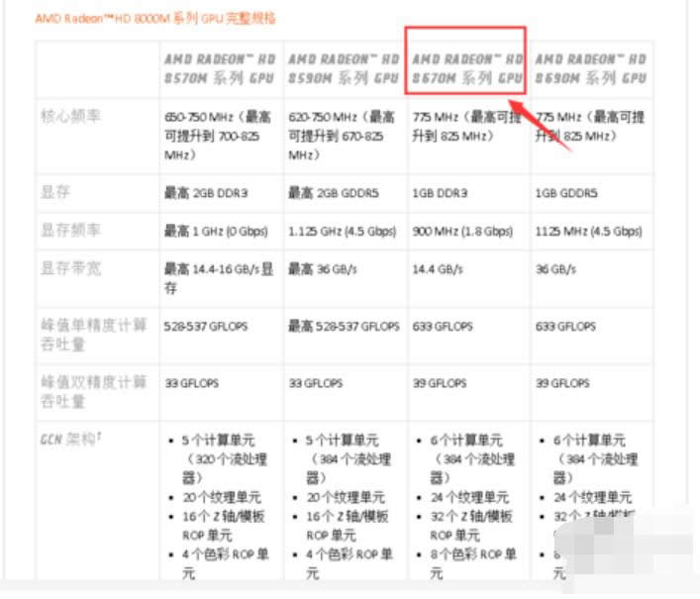Click 4个色彩 ROP 单元 in the 8590M column
Image resolution: width=700 pixels, height=599 pixels.
coord(350,563)
